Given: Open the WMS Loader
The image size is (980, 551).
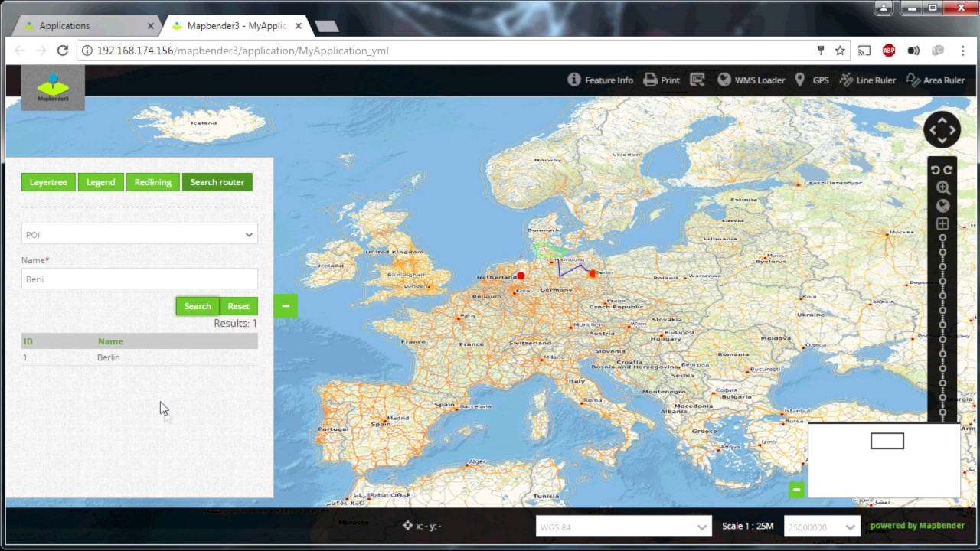Looking at the screenshot, I should [751, 80].
